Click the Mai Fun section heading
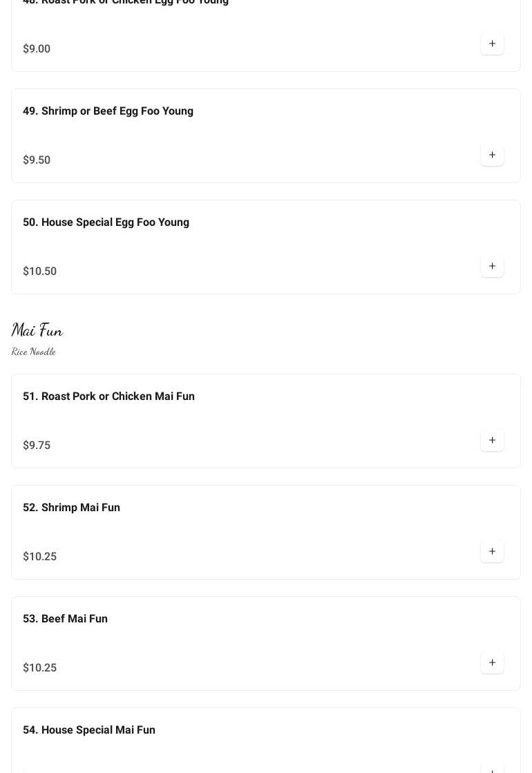Screen dimensions: 532x773 37,330
